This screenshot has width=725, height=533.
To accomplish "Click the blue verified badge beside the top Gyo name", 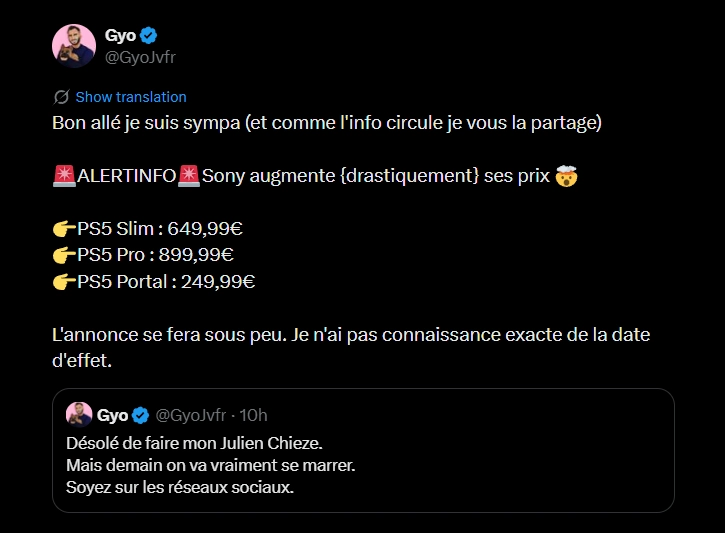I will (x=148, y=35).
